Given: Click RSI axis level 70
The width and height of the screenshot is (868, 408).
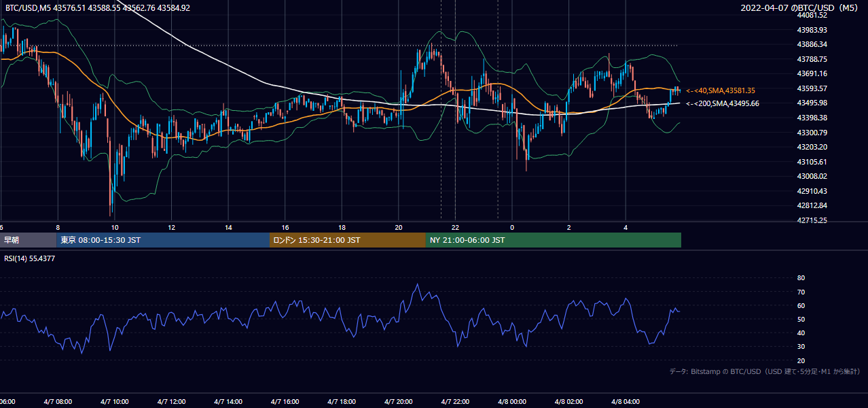Looking at the screenshot, I should (x=801, y=292).
